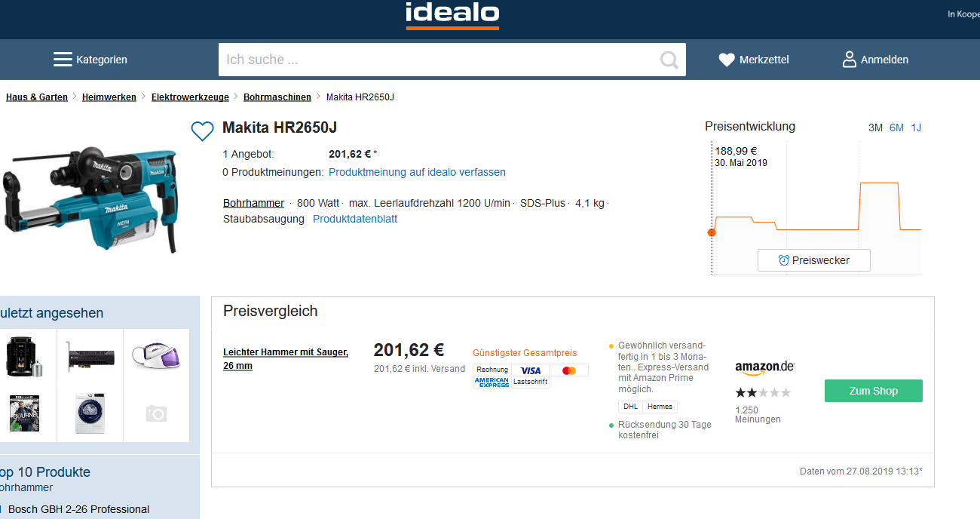Viewport: 980px width, 519px height.
Task: Open the Kategorien hamburger menu
Action: tap(63, 60)
